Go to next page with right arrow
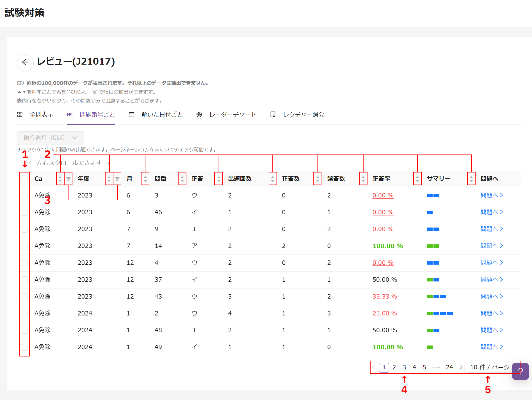 coord(461,367)
